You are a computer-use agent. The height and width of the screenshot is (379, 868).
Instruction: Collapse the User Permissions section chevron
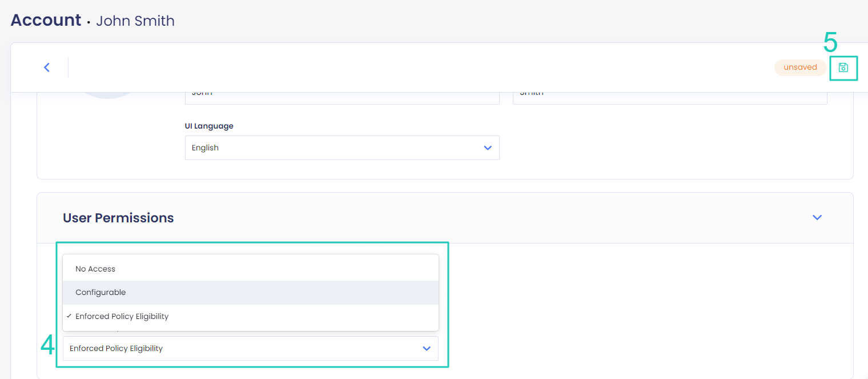point(817,218)
